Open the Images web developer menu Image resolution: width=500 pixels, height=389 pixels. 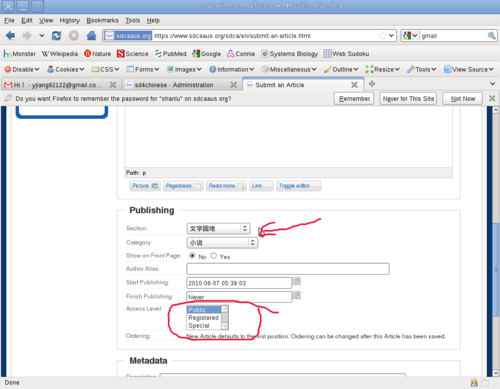[184, 69]
